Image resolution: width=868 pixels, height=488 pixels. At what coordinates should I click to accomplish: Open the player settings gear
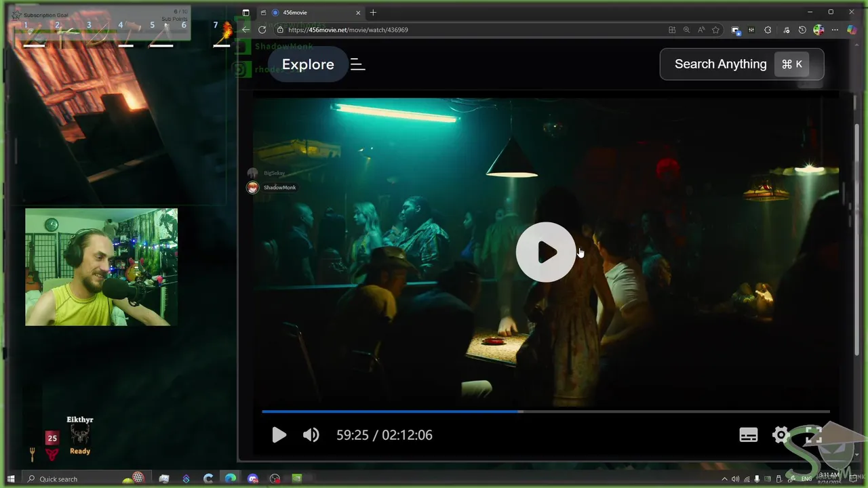(781, 435)
